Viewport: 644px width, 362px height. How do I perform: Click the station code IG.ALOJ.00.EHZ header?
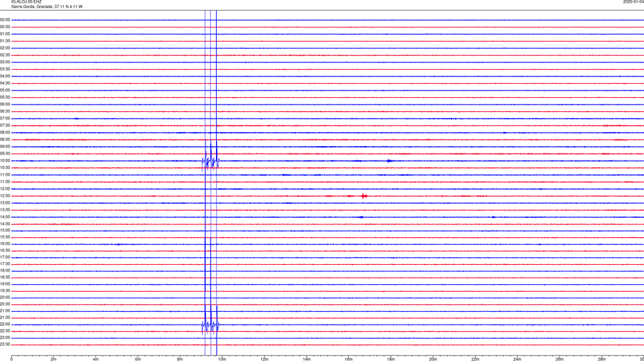pyautogui.click(x=26, y=2)
